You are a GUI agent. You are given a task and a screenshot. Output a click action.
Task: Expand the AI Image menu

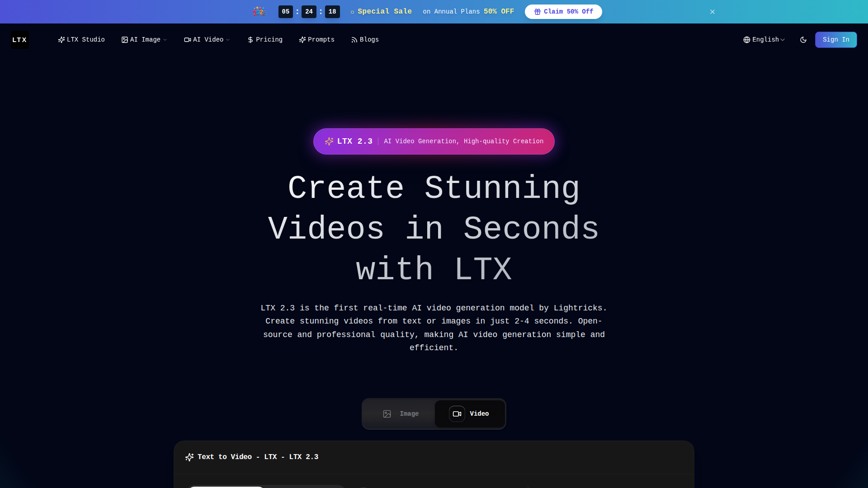pyautogui.click(x=144, y=40)
